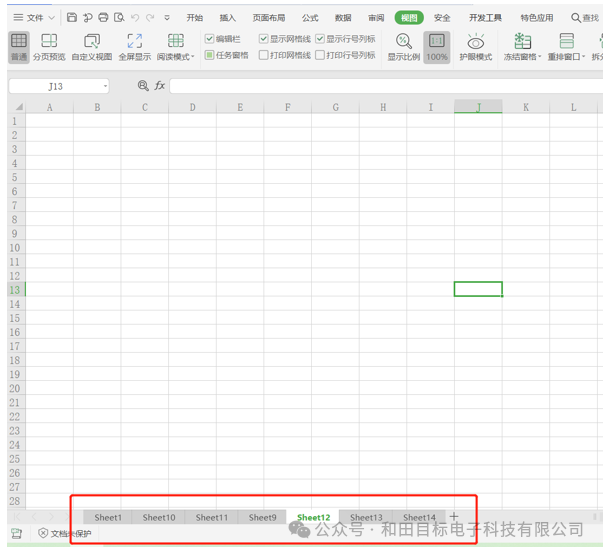Click the formula bar input field
Image resolution: width=603 pixels, height=553 pixels.
(x=386, y=86)
